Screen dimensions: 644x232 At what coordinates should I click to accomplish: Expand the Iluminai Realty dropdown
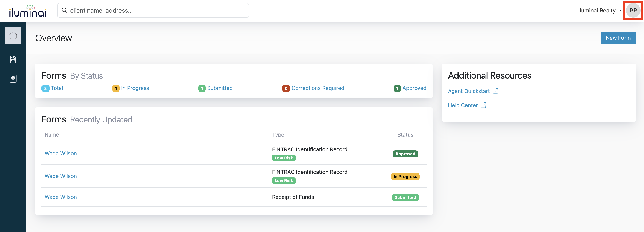pos(600,11)
